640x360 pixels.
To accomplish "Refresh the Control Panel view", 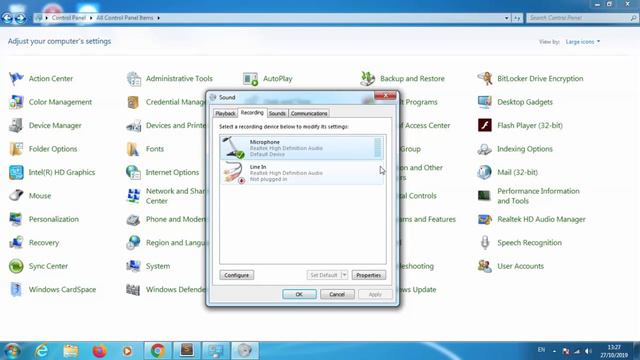I will point(517,18).
